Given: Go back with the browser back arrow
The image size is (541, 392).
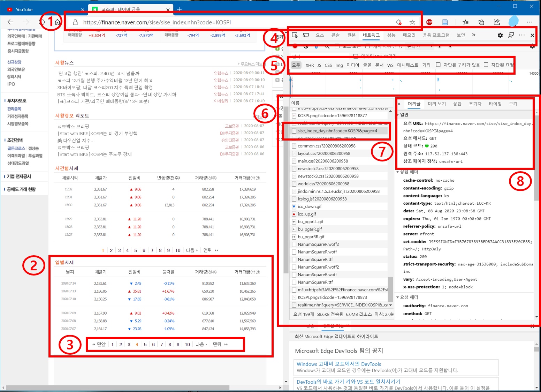Looking at the screenshot, I should (x=10, y=22).
